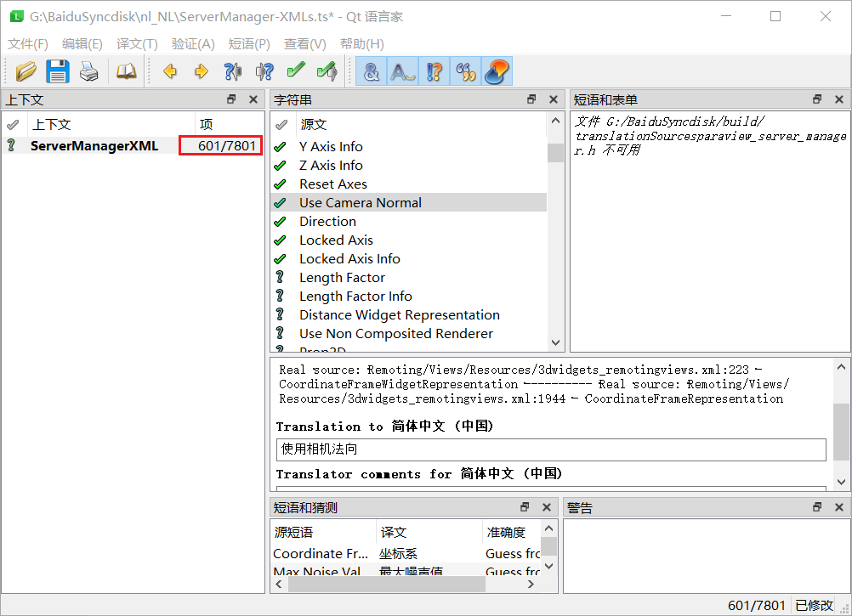
Task: Toggle accelerator validation ampersand button
Action: pos(372,71)
